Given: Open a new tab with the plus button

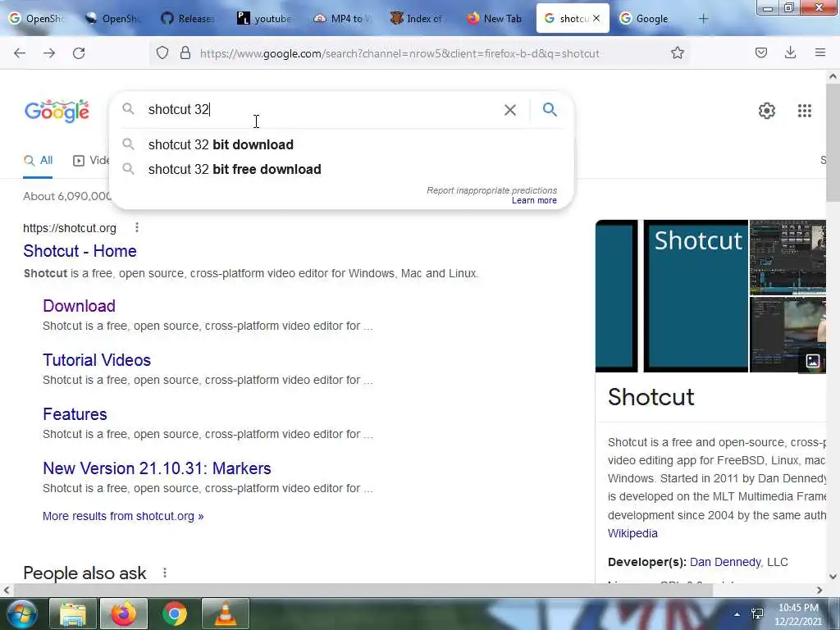Looking at the screenshot, I should [703, 19].
